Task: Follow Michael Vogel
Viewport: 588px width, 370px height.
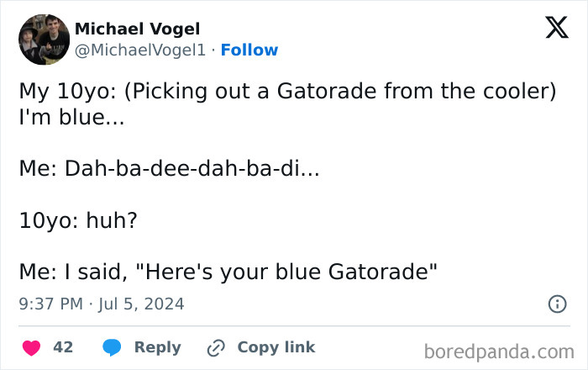Action: [249, 50]
